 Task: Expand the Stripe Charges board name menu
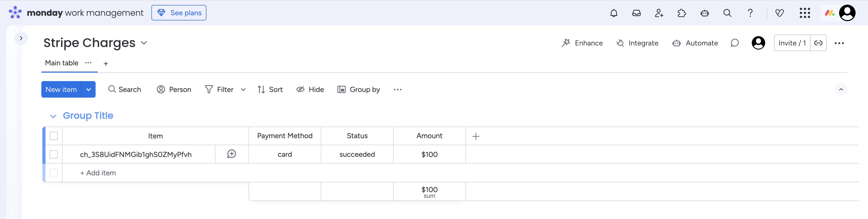[x=144, y=43]
